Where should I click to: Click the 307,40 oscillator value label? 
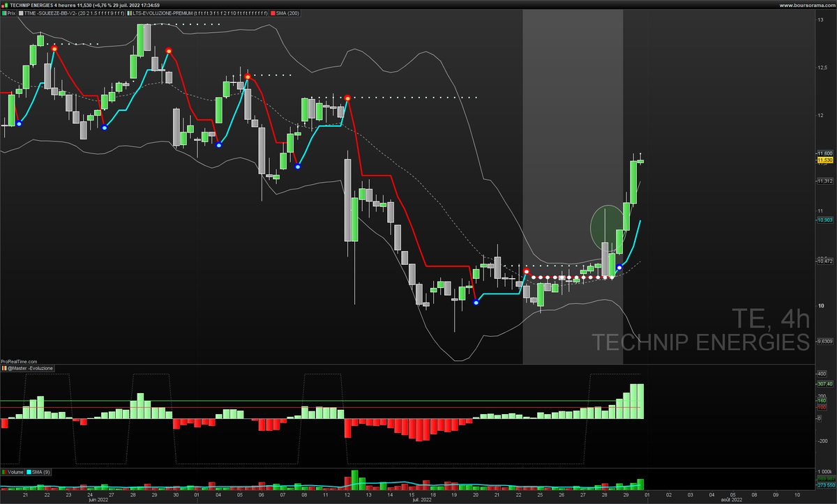824,383
